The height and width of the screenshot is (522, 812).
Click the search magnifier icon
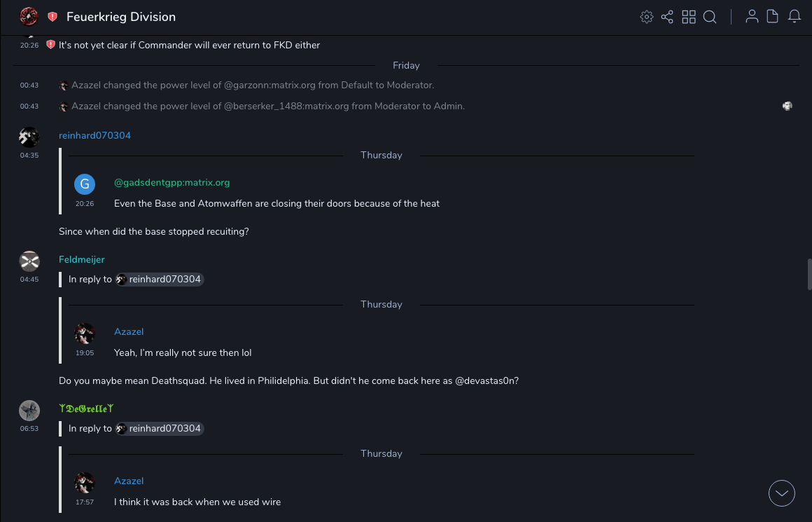click(710, 17)
